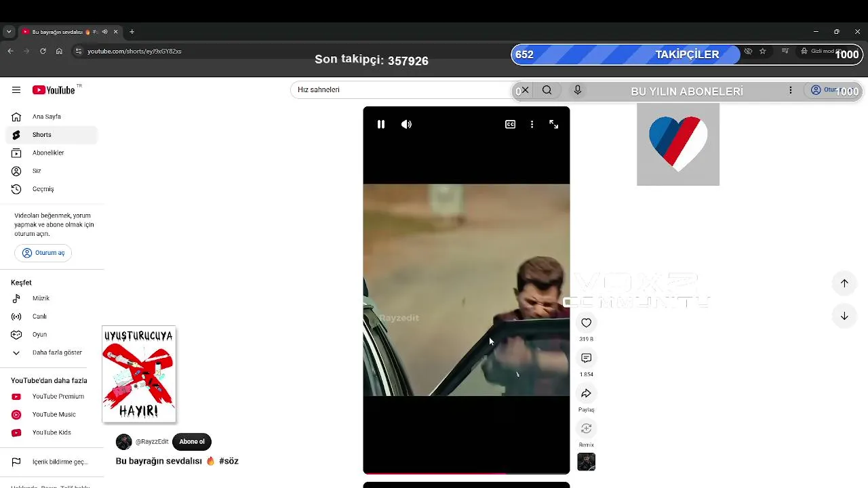Viewport: 868px width, 488px height.
Task: Open the Short's three-dot options menu
Action: [x=532, y=125]
